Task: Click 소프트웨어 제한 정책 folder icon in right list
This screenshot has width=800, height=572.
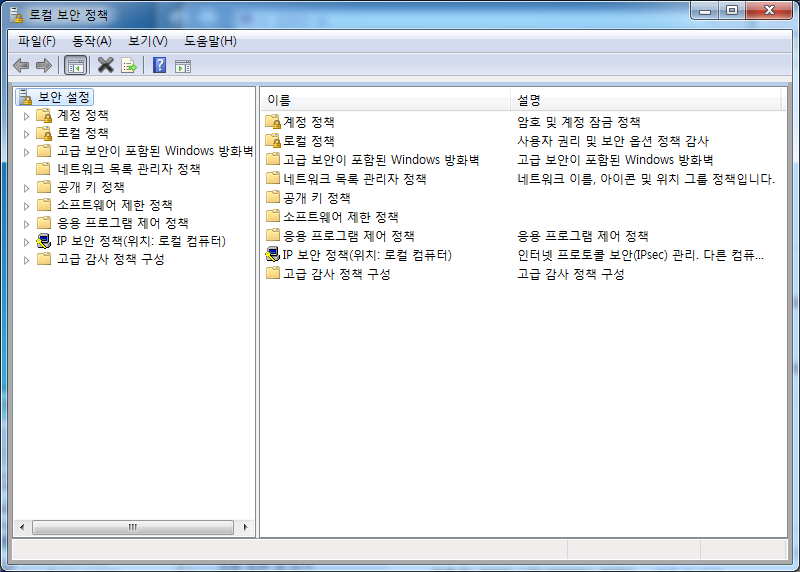Action: 273,216
